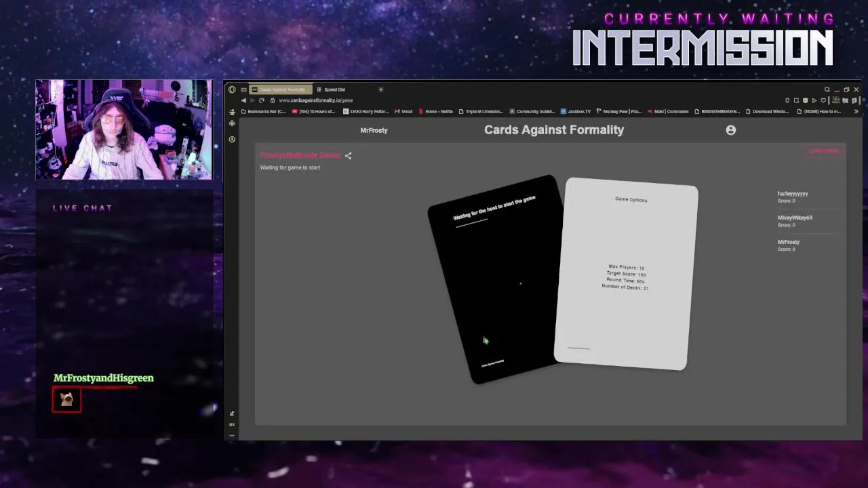Image resolution: width=868 pixels, height=488 pixels.
Task: Switch to Cards Against Formality tab
Action: pyautogui.click(x=281, y=89)
